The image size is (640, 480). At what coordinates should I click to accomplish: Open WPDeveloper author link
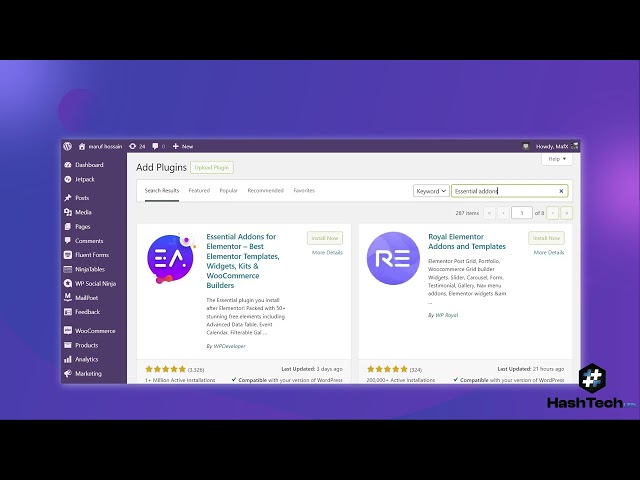point(229,346)
